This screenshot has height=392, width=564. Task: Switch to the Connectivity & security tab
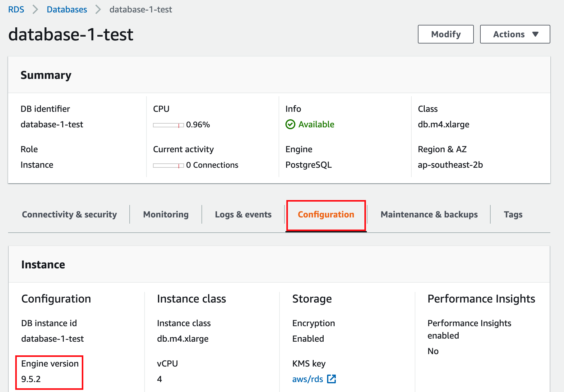coord(69,215)
